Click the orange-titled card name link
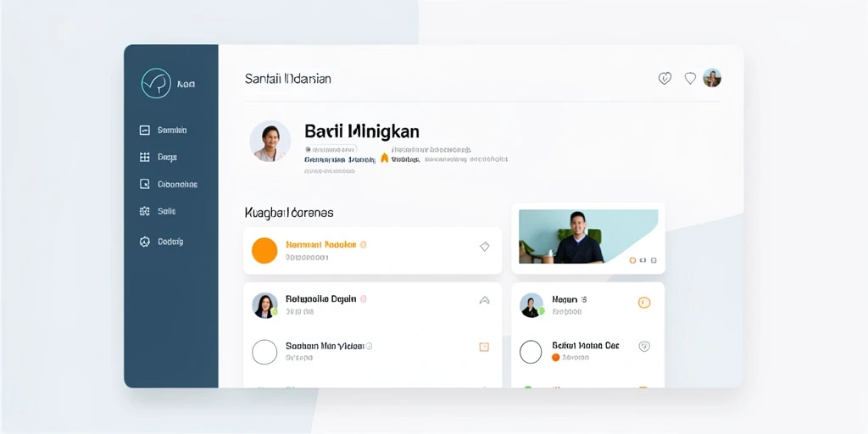Screen dimensions: 868x434 (321, 244)
